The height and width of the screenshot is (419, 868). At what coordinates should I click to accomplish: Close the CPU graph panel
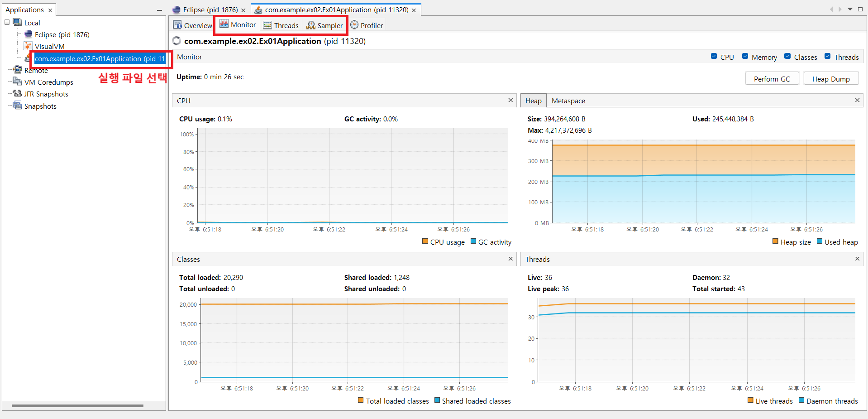tap(511, 100)
